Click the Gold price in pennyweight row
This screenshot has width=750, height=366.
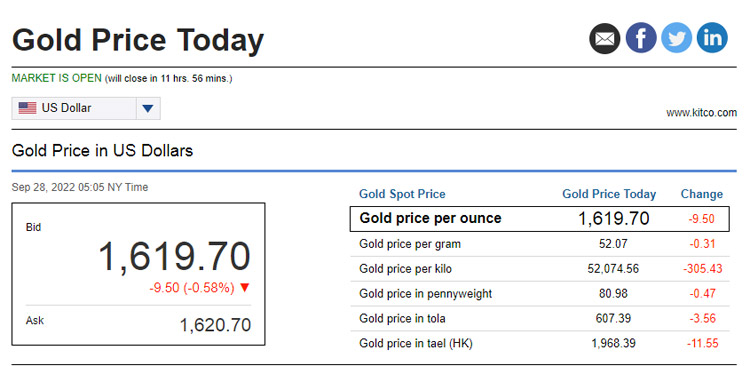point(540,294)
